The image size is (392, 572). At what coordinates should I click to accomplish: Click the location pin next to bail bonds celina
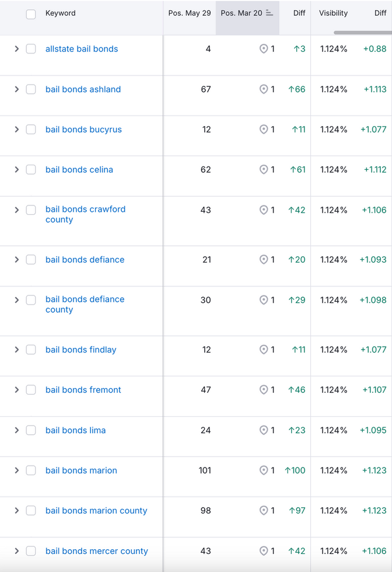[264, 170]
